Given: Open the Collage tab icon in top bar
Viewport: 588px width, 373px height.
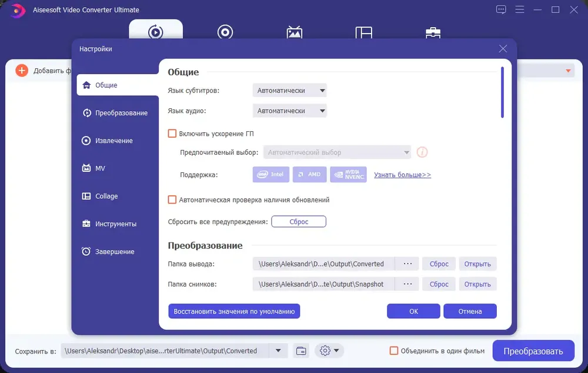Looking at the screenshot, I should pos(364,32).
